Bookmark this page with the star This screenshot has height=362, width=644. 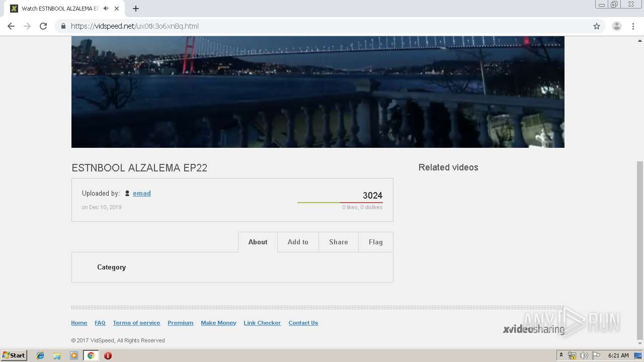(x=597, y=26)
